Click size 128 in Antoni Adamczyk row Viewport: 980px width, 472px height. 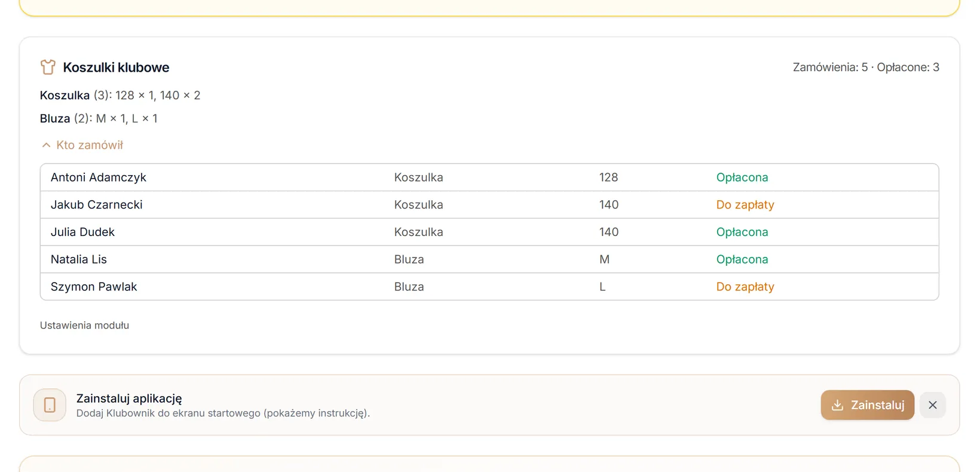tap(608, 177)
